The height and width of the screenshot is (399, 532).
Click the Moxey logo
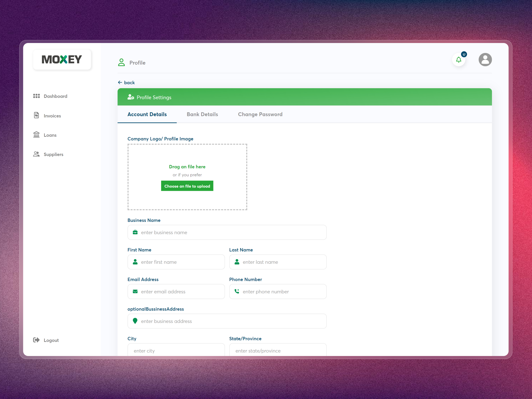tap(62, 59)
